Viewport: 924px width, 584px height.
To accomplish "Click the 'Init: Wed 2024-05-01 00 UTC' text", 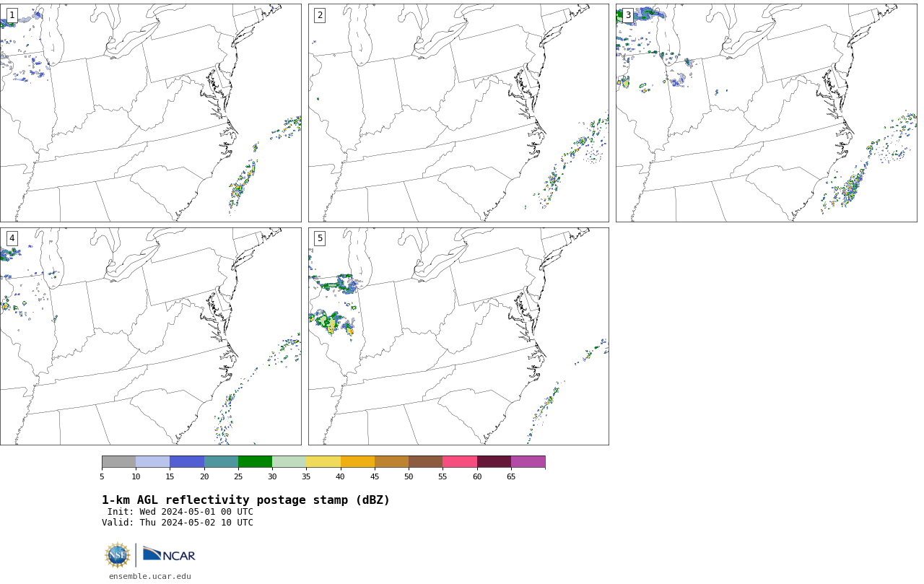I will coord(180,512).
